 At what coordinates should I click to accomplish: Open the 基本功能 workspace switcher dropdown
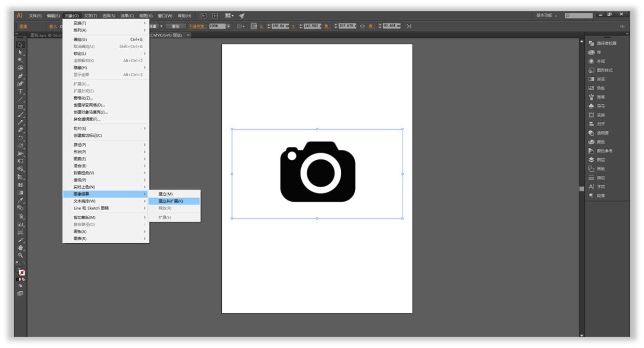[547, 16]
